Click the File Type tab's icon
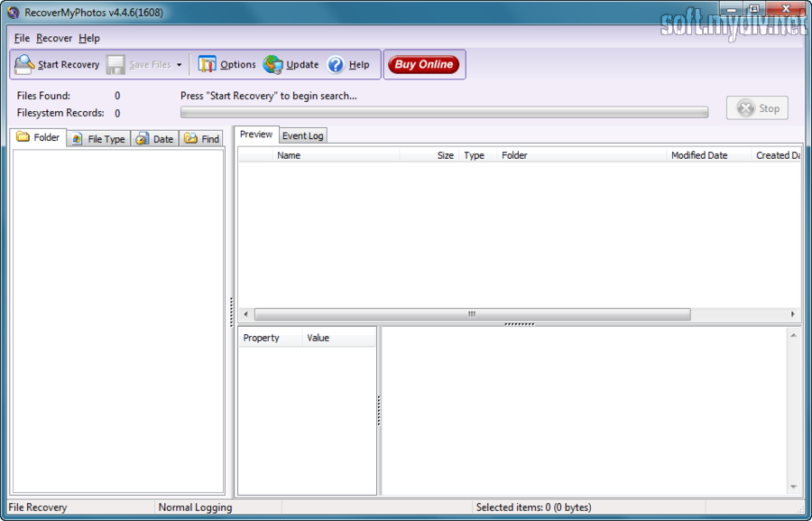Screen dimensions: 812x521 pyautogui.click(x=78, y=139)
